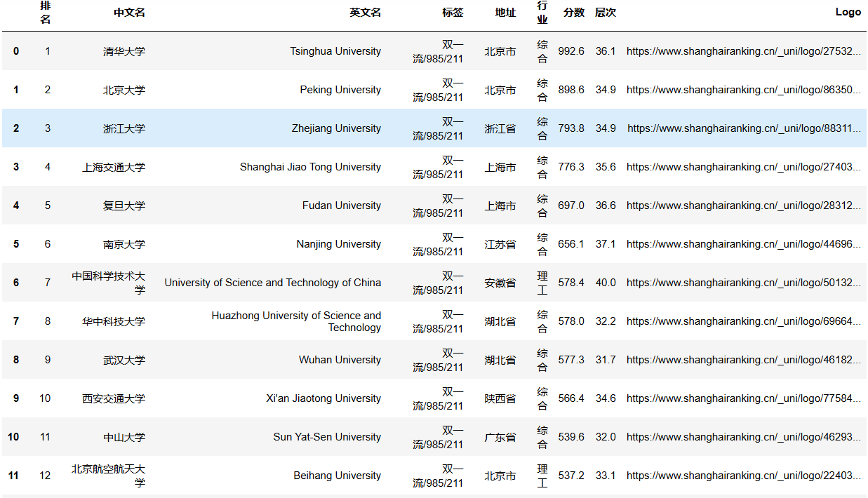Click score 697.0
Screen dimensions: 868x498
tap(571, 206)
